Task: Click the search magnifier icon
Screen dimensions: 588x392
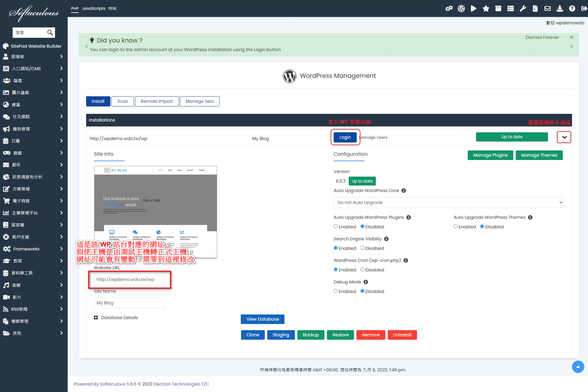Action: 50,33
